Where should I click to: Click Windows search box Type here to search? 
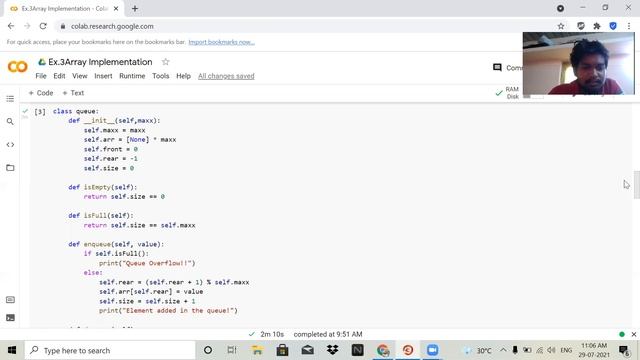pos(110,350)
